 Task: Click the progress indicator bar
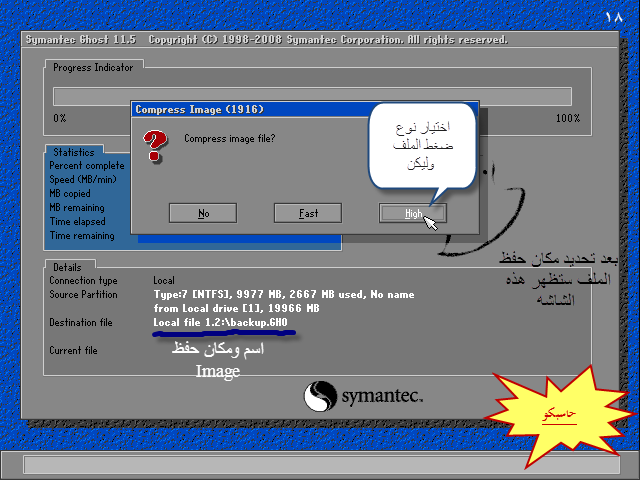pos(312,97)
